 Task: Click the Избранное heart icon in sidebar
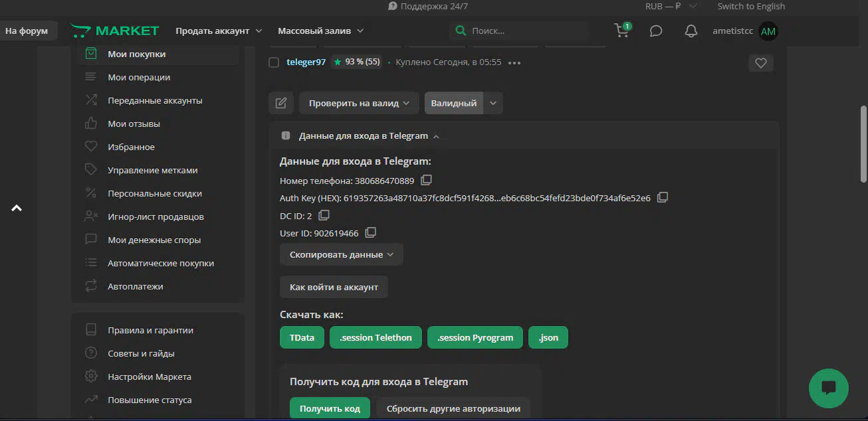(x=91, y=147)
